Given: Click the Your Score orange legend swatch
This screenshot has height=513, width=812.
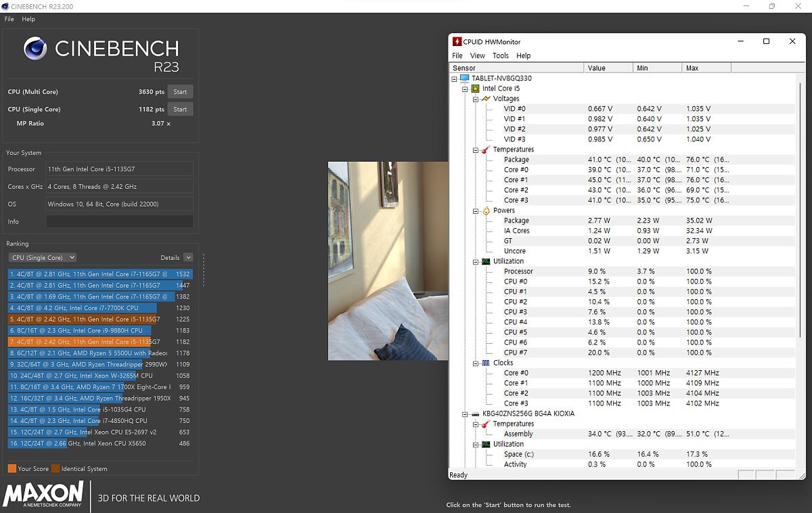Looking at the screenshot, I should point(12,468).
